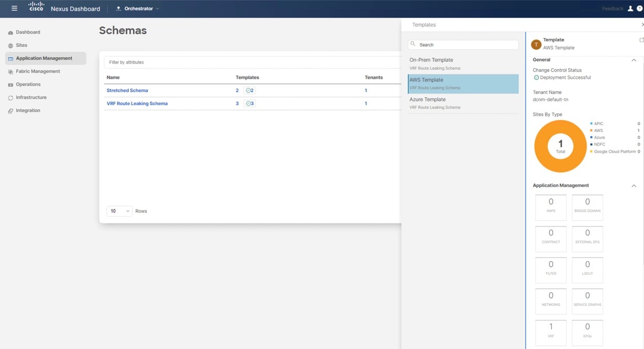Click Stretched Schema's template count 2
This screenshot has height=349, width=644.
pyautogui.click(x=237, y=90)
